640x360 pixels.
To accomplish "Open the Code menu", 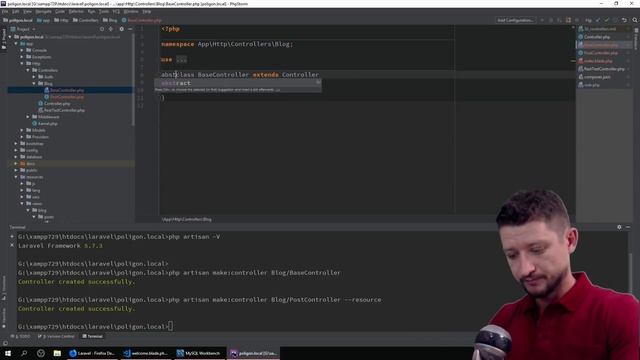I will [60, 11].
